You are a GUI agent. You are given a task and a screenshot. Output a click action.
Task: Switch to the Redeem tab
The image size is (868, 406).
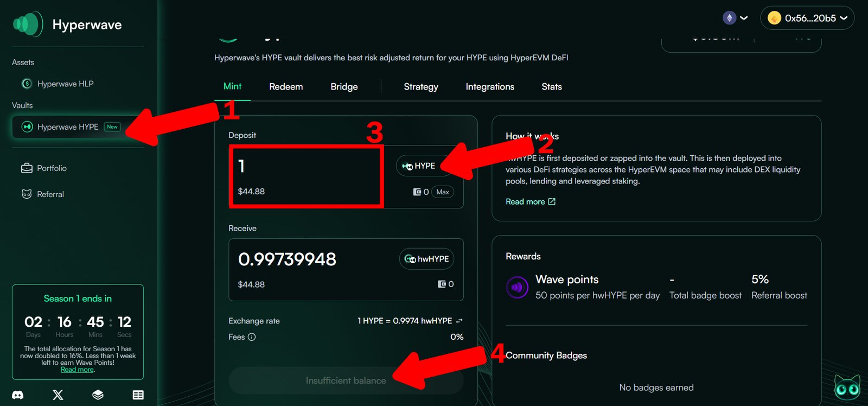click(286, 87)
